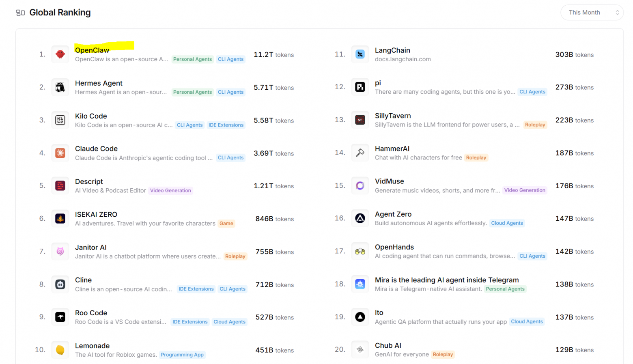Open the This Month time range dropdown

(x=592, y=13)
